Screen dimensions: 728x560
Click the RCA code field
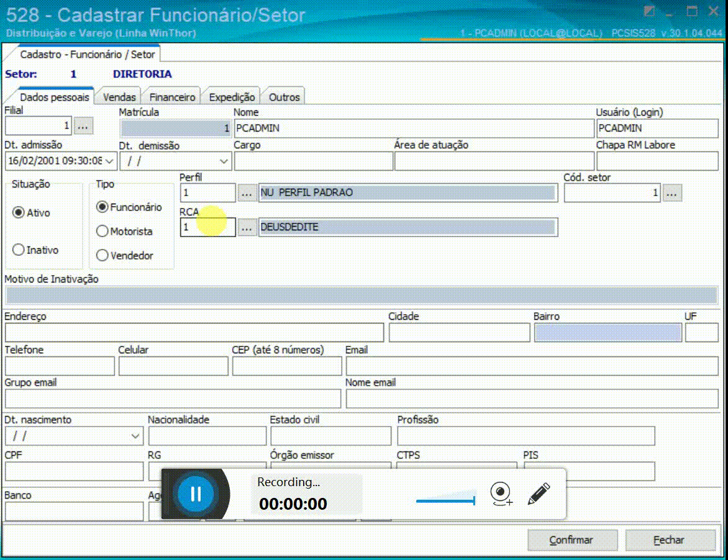tap(207, 227)
